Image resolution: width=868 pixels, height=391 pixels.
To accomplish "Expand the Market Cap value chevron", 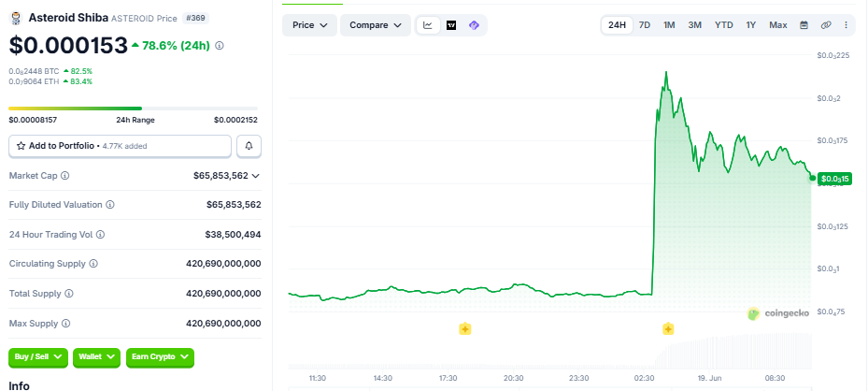I will click(255, 176).
